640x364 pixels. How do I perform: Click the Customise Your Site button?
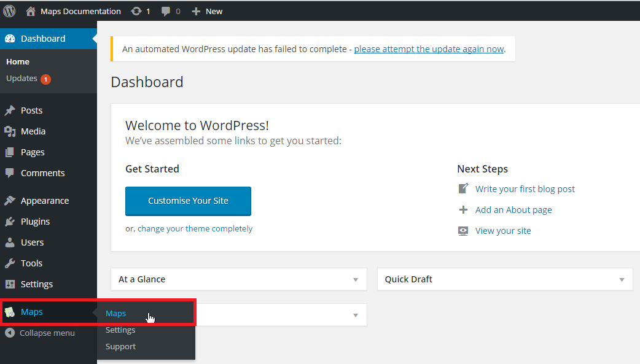pyautogui.click(x=188, y=201)
